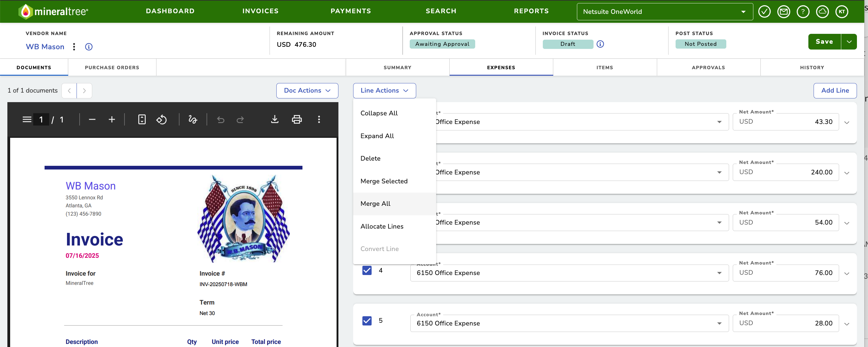Screen dimensions: 868x347
Task: Select the PDF draw annotation tool
Action: pos(193,119)
